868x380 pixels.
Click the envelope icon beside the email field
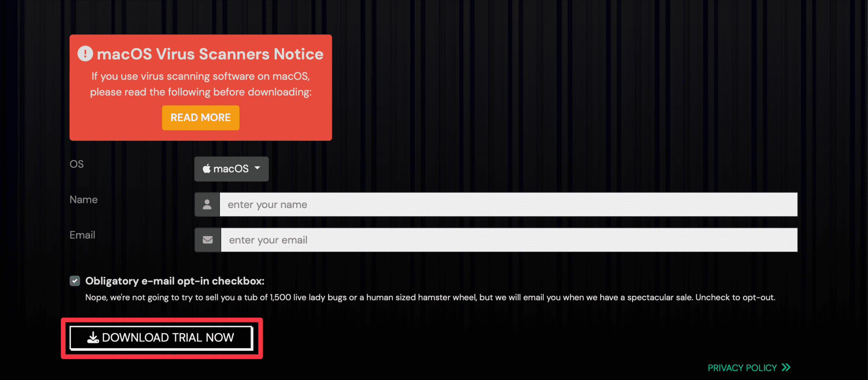208,240
